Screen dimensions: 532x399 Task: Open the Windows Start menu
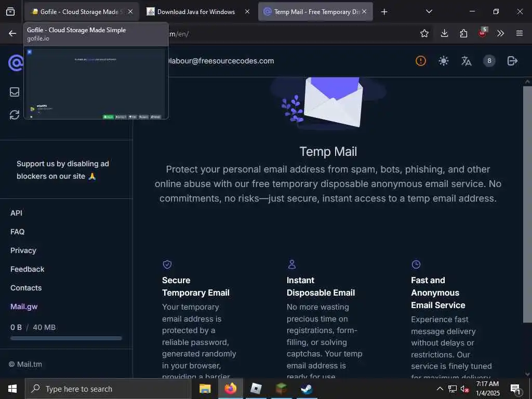click(x=12, y=389)
